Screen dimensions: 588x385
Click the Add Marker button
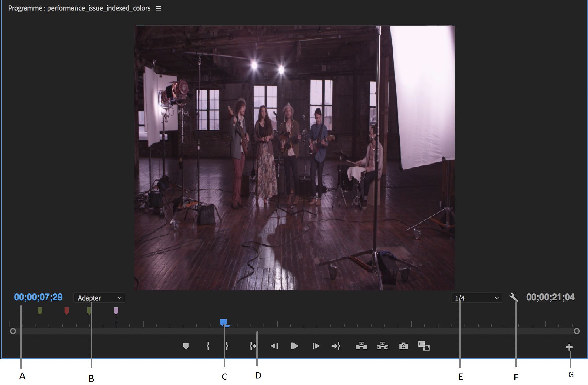coord(186,346)
